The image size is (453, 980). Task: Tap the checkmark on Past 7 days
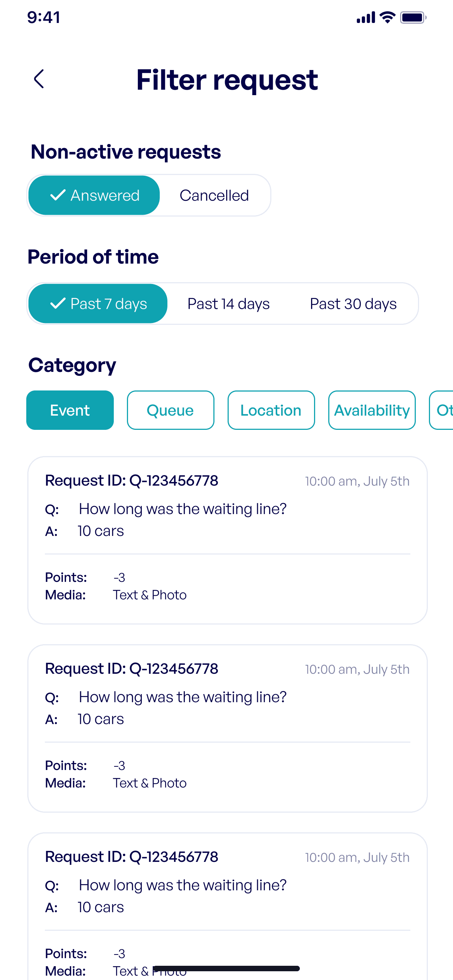58,304
